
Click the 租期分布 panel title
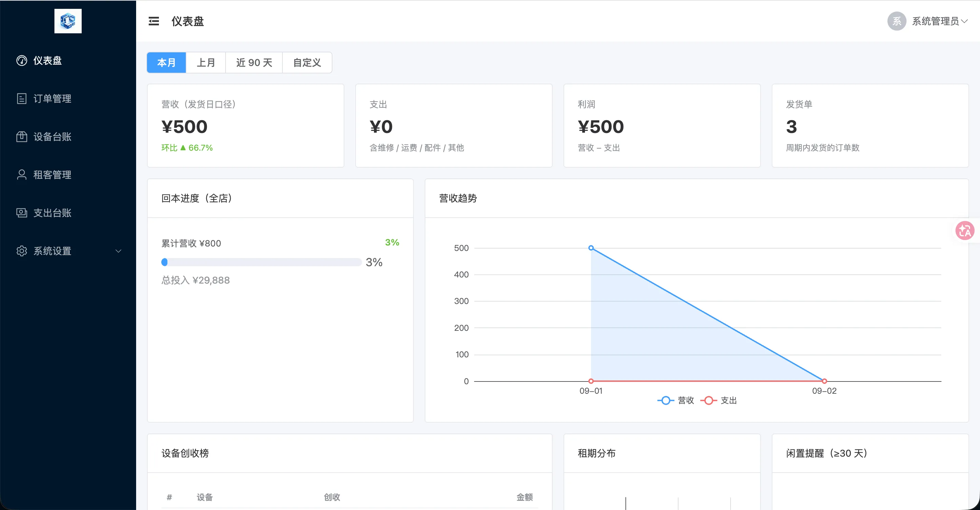[x=597, y=453]
